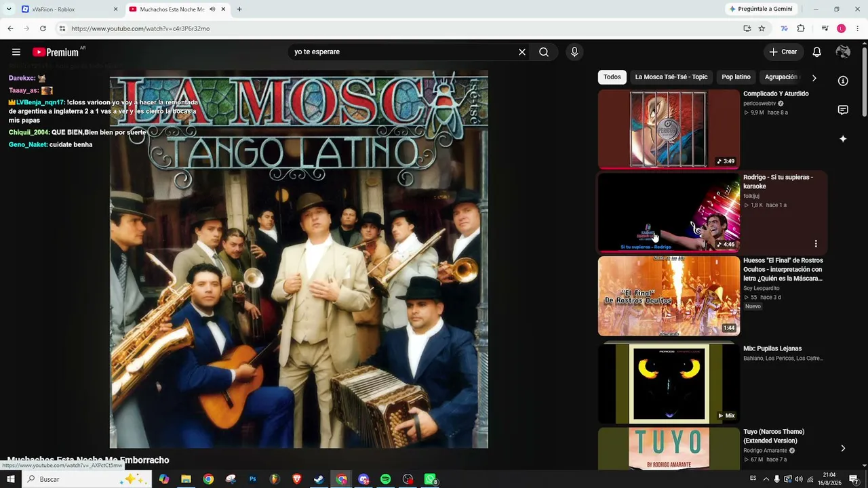Open File Explorer from the taskbar

point(186,479)
